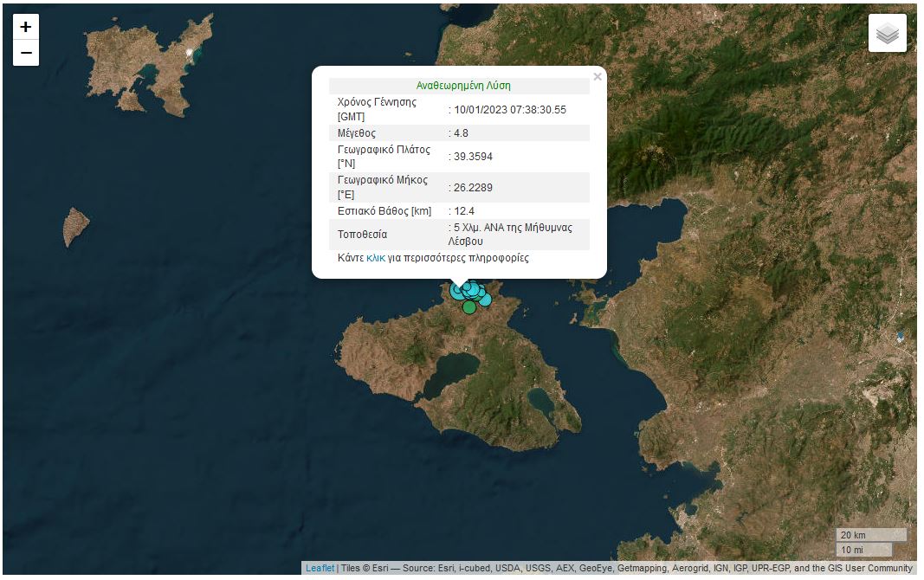Select the rightmost cyan earthquake marker
The width and height of the screenshot is (924, 580).
coord(485,300)
